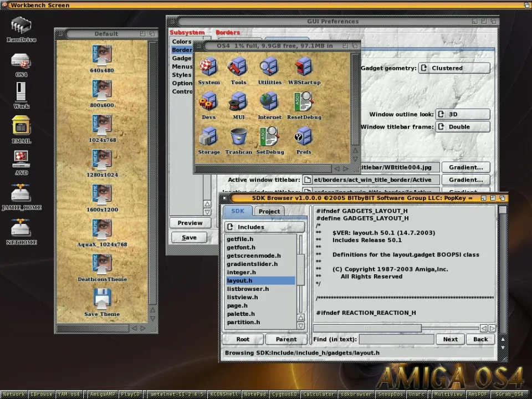Select listbrowser.h in the file list
532x399 pixels.
pyautogui.click(x=248, y=289)
